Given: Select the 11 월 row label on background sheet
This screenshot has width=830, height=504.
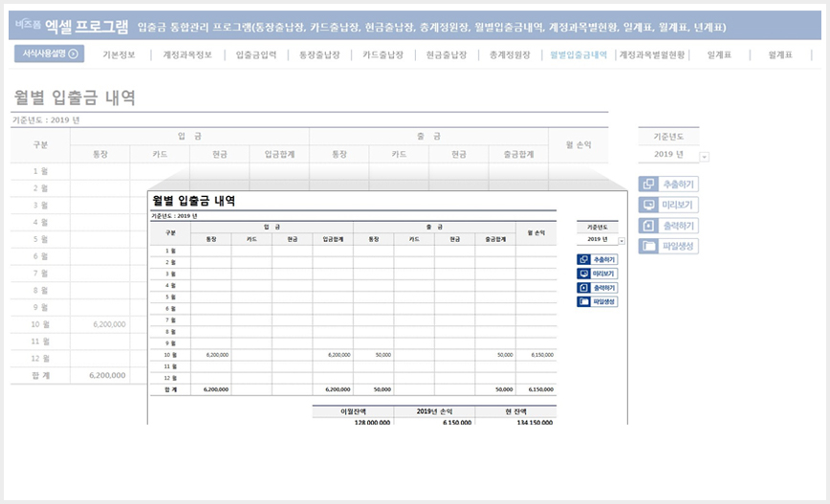Looking at the screenshot, I should click(x=40, y=341).
